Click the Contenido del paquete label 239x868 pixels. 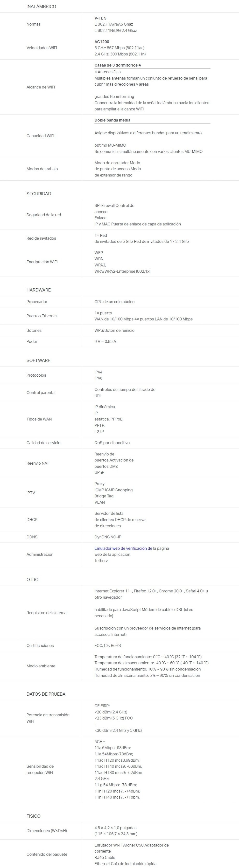tap(47, 854)
